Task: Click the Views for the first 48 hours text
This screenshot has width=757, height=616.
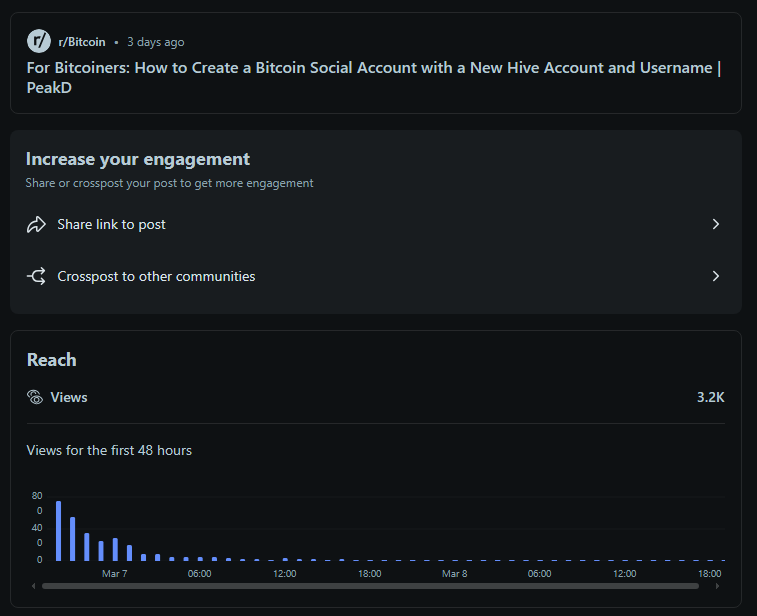Action: click(x=109, y=450)
